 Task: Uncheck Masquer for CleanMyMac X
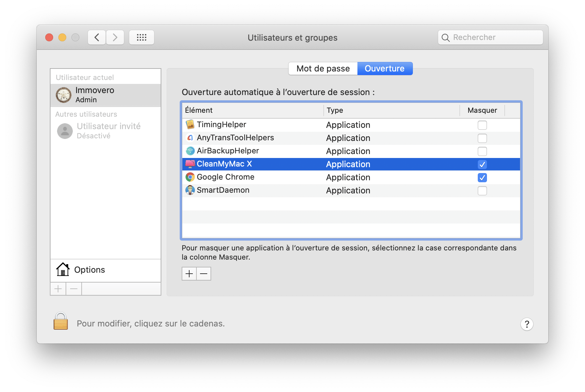click(482, 164)
